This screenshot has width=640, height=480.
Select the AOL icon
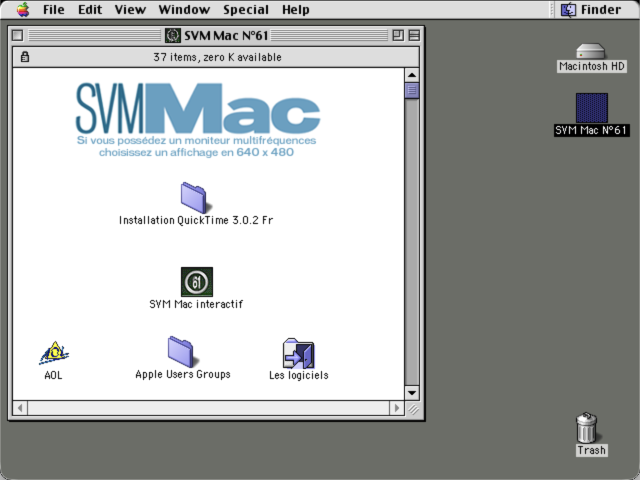coord(54,353)
